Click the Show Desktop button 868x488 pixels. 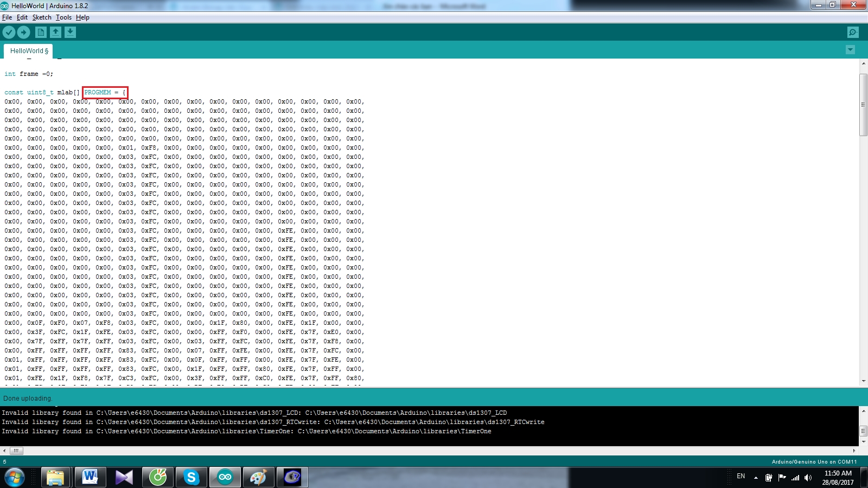(864, 478)
